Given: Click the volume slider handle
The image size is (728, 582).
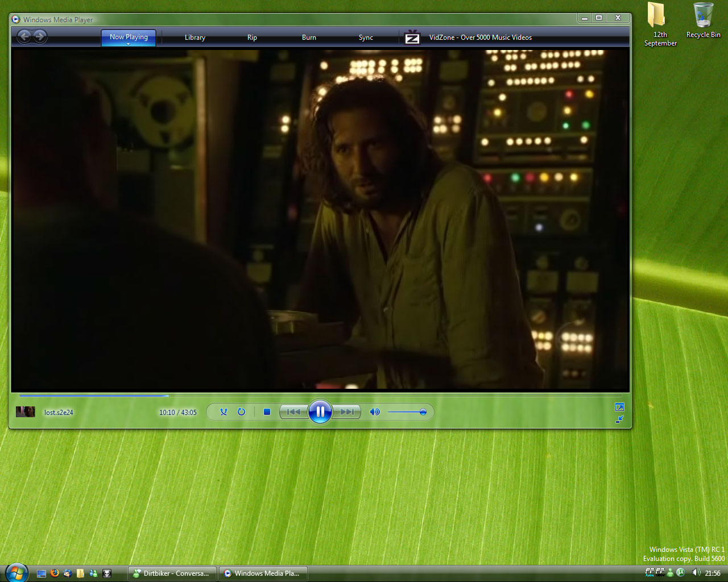Looking at the screenshot, I should (423, 412).
